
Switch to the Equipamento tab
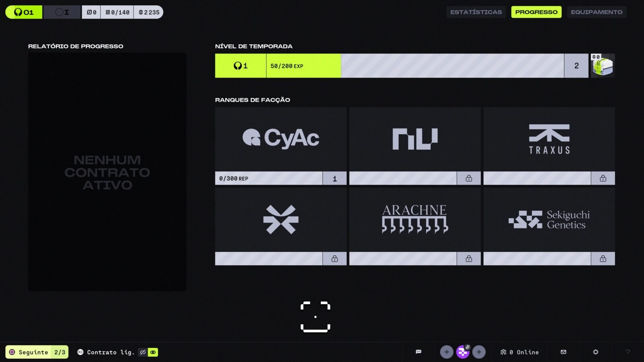point(597,12)
